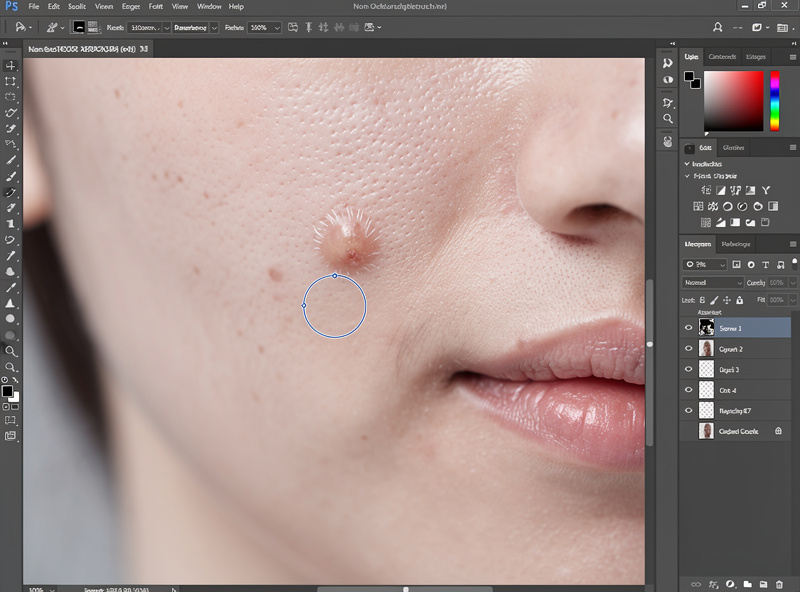Pick the Pen tool in the left toolbar
800x592 pixels.
click(x=10, y=287)
